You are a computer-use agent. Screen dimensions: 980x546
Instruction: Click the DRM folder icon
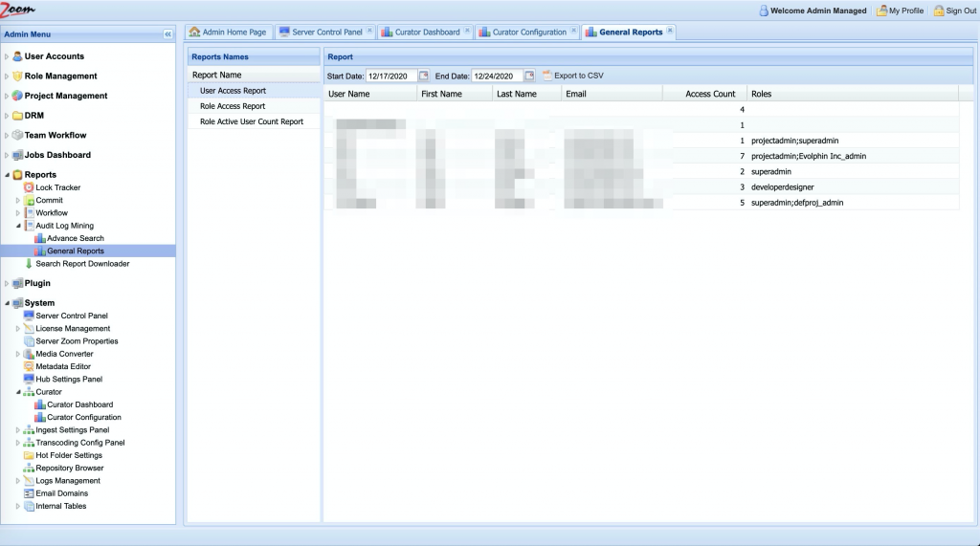[x=17, y=116]
